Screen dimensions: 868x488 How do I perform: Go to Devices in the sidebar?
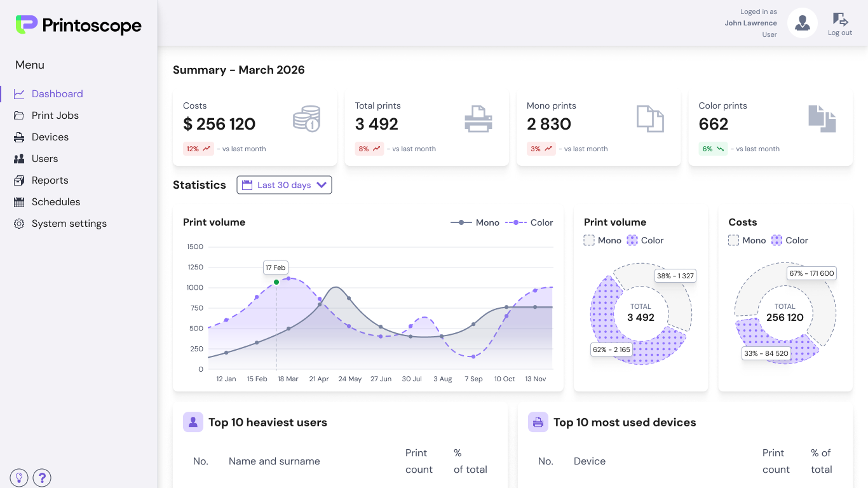[50, 137]
